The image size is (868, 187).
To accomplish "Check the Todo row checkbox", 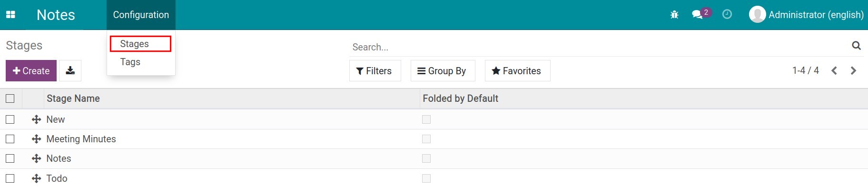I will [10, 178].
